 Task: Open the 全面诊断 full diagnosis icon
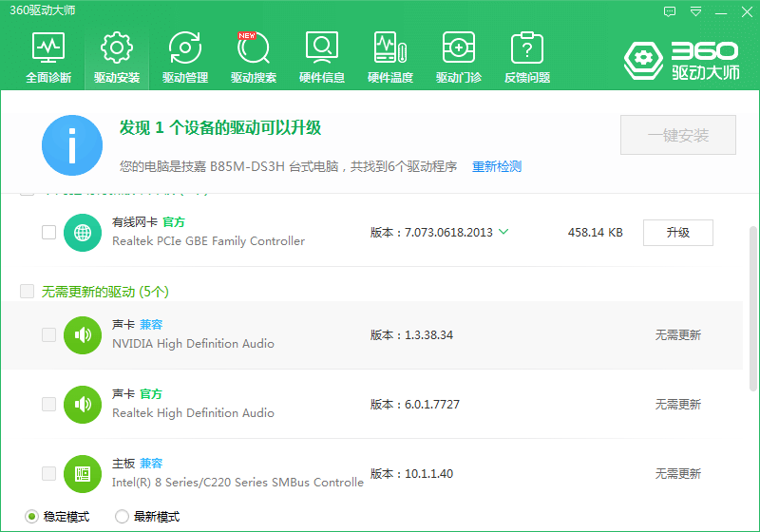[x=48, y=57]
